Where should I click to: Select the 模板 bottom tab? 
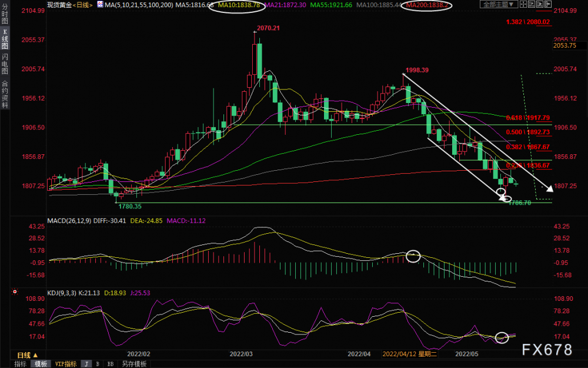[41, 364]
